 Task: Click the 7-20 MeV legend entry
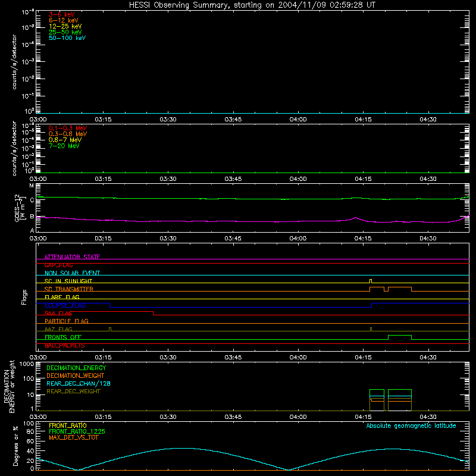point(64,146)
